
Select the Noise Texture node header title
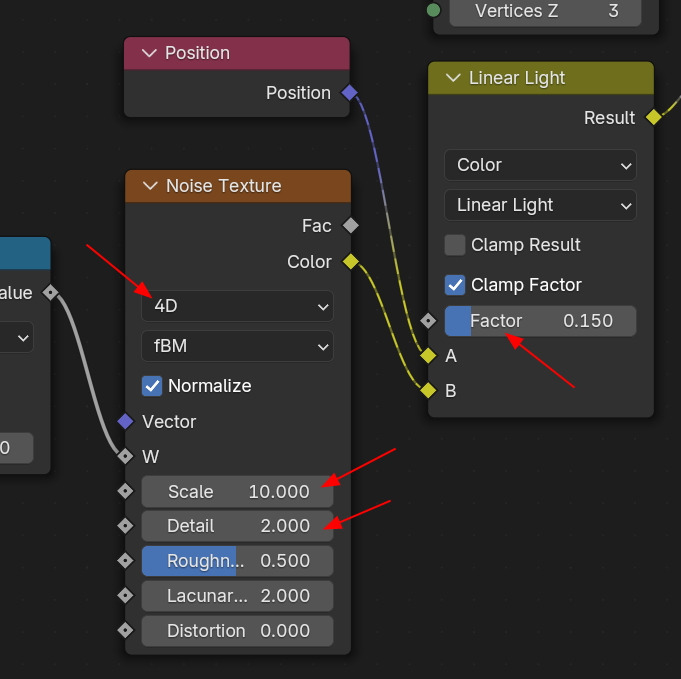click(224, 186)
